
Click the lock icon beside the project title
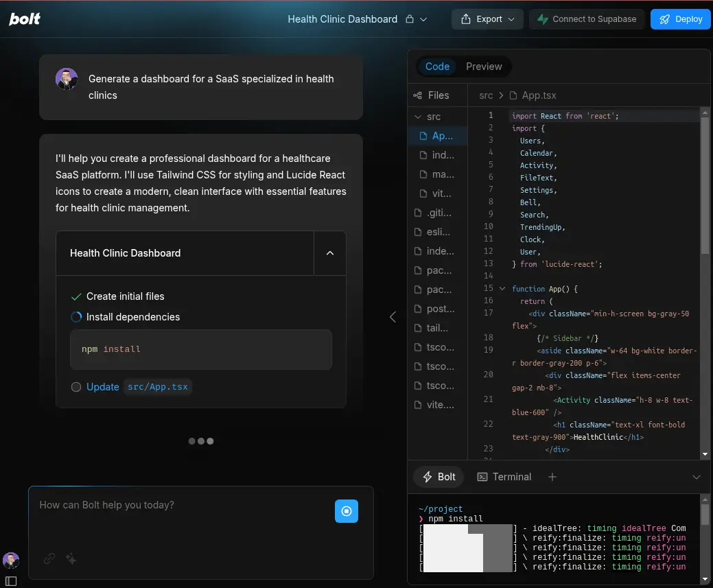click(x=410, y=19)
